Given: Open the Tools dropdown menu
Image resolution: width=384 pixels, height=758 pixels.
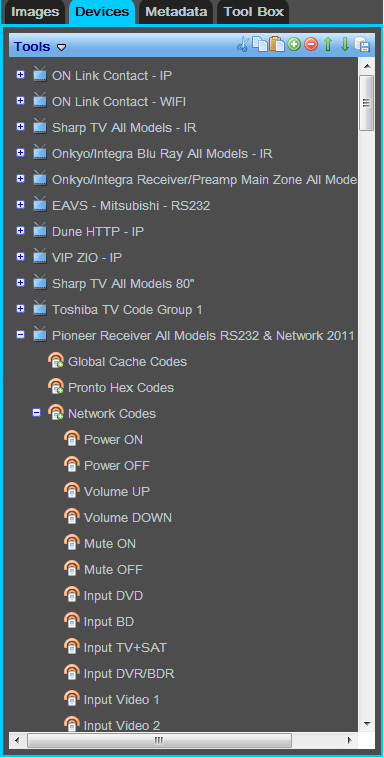Looking at the screenshot, I should click(40, 47).
